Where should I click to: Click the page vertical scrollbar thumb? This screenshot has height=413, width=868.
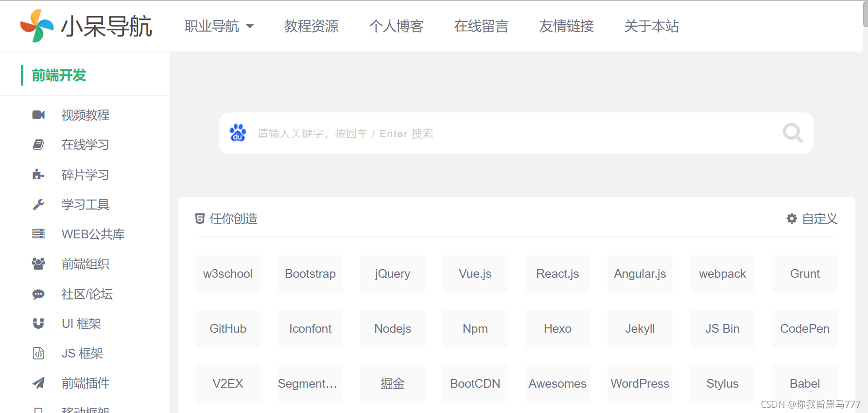pos(866,14)
